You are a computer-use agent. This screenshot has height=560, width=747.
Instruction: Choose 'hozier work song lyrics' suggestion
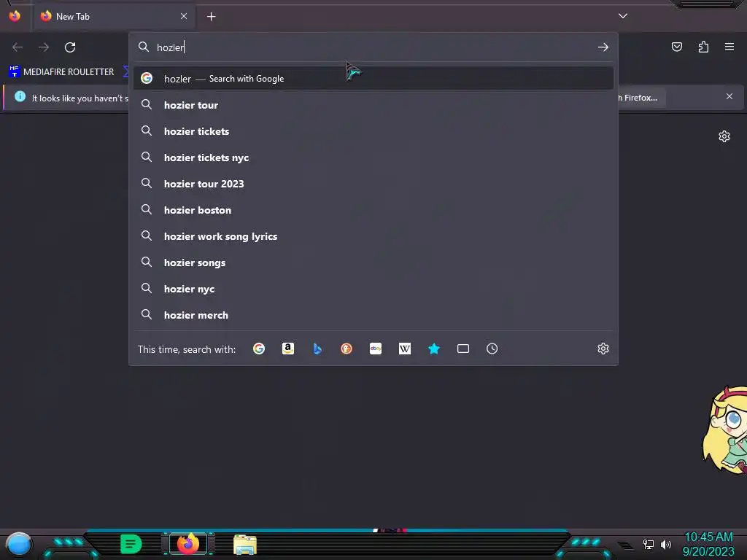373,236
